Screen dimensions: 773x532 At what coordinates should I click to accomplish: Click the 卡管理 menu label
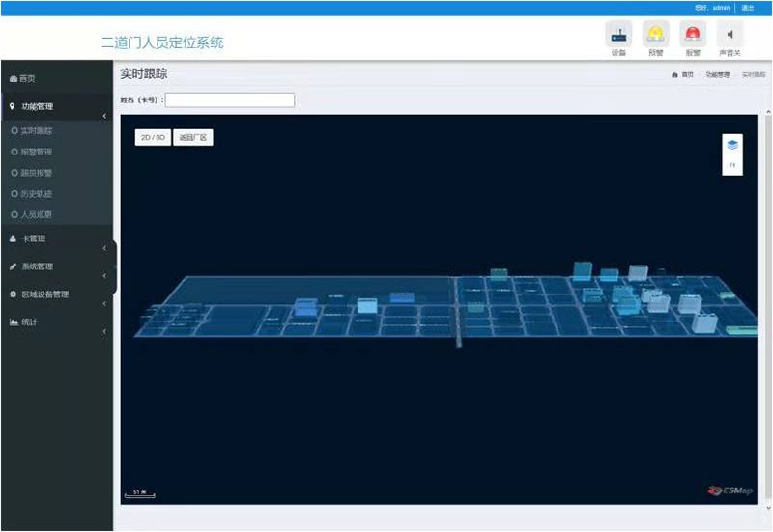34,238
